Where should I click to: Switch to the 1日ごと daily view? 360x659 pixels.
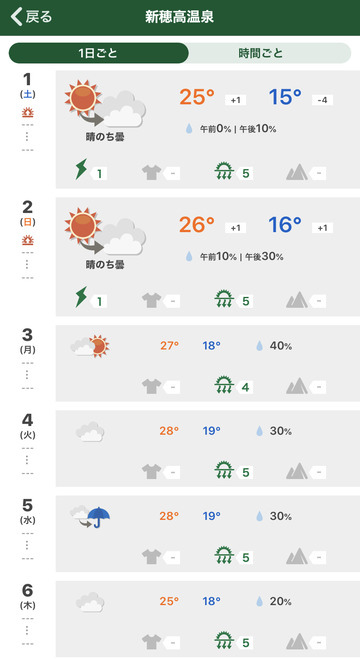pyautogui.click(x=98, y=53)
